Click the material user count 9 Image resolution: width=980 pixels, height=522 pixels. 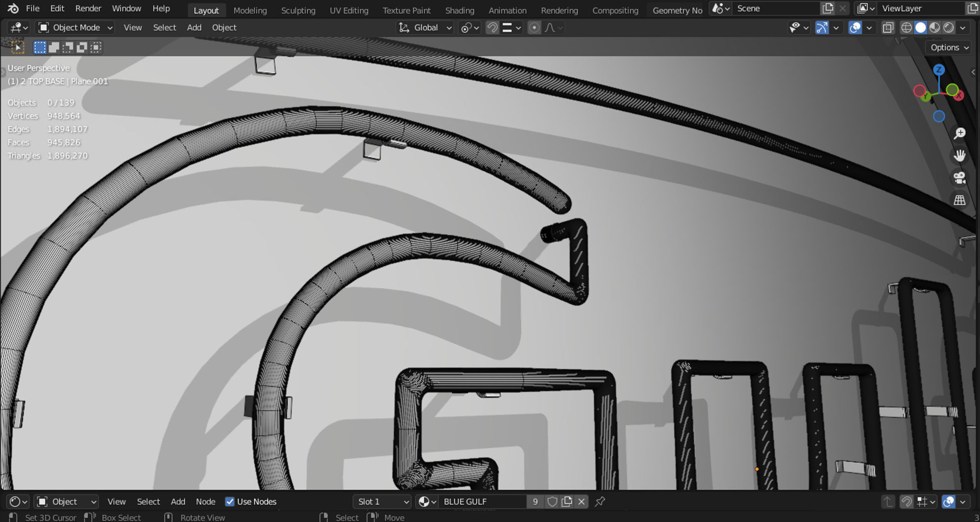click(535, 502)
